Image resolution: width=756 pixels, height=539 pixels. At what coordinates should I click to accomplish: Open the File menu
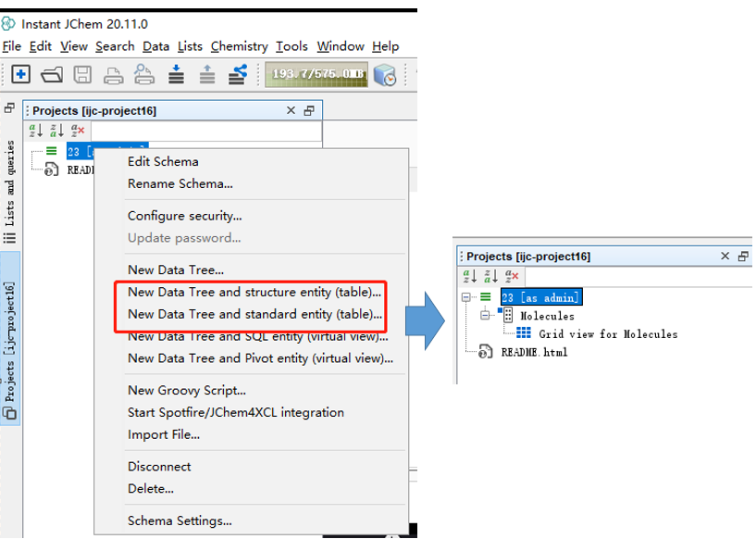(x=12, y=46)
